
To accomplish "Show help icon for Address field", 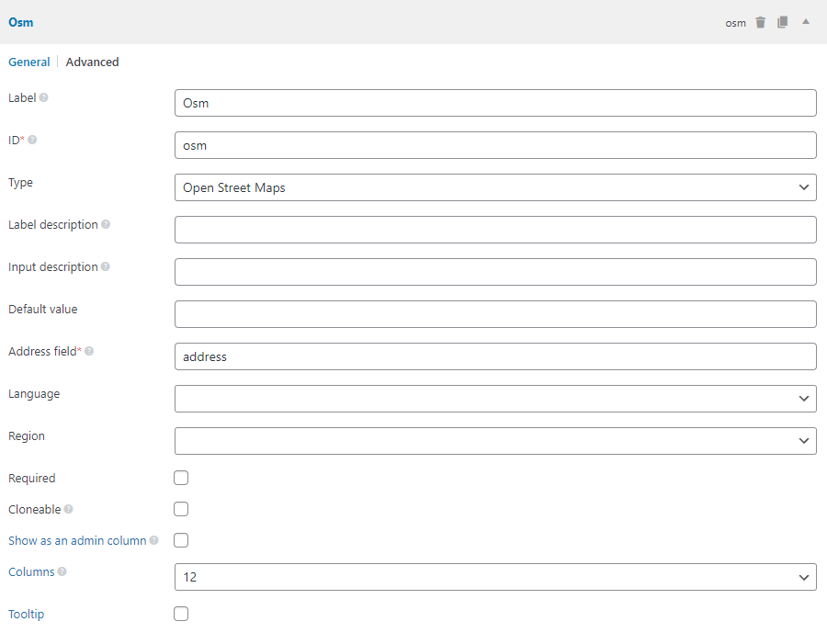I will 89,351.
